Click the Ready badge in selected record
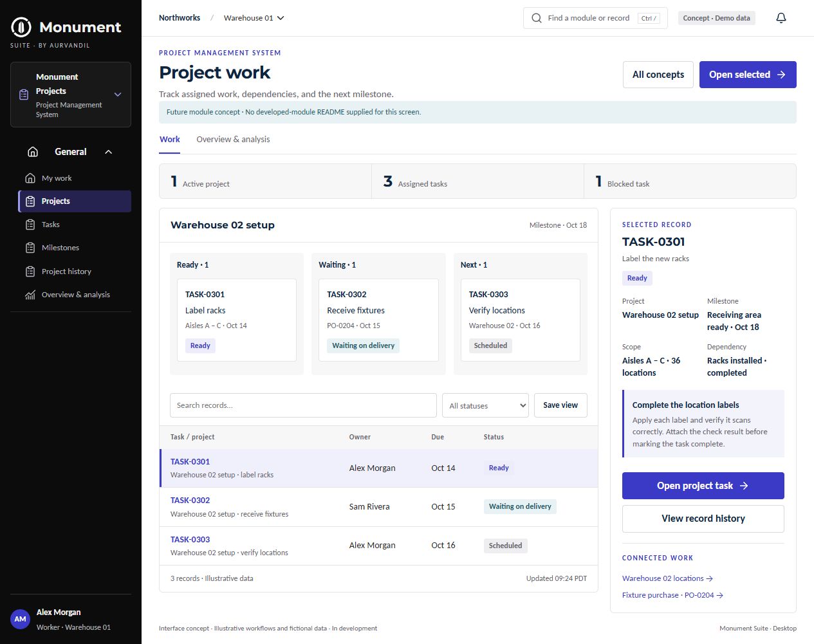The height and width of the screenshot is (644, 814). (637, 278)
